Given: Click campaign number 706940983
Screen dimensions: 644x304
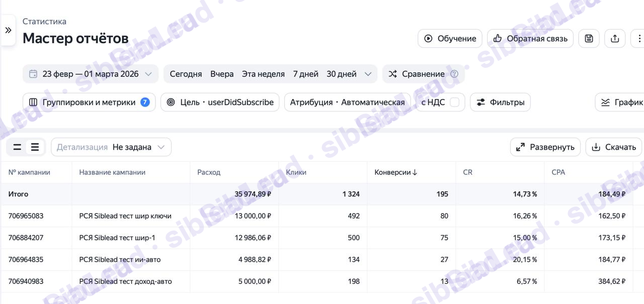Looking at the screenshot, I should pos(26,281).
